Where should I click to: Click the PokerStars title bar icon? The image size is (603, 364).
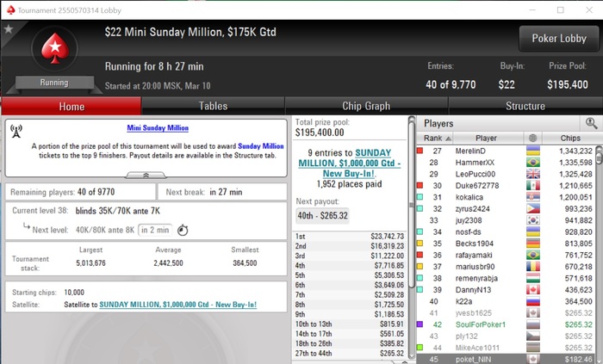[10, 10]
